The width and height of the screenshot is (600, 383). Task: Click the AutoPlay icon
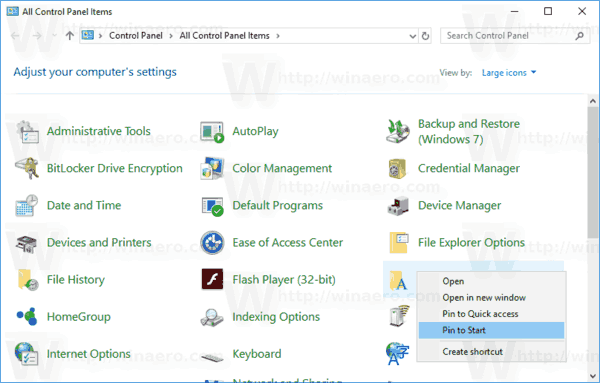(212, 132)
